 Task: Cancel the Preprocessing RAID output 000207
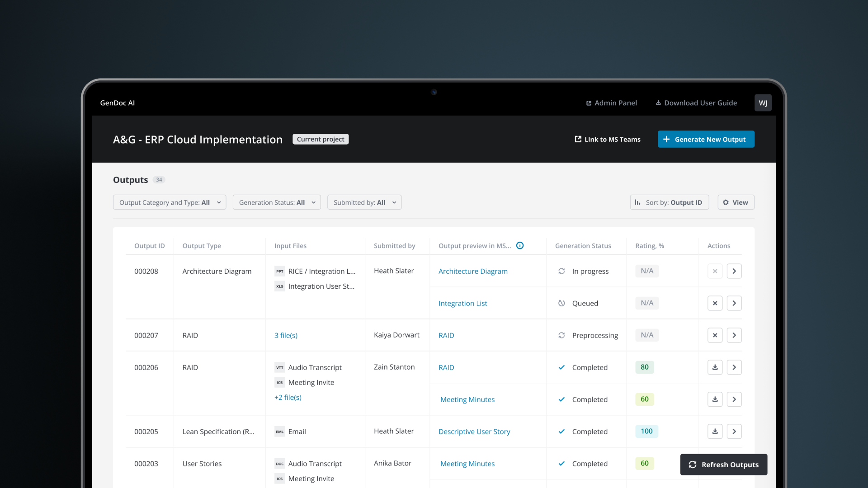pyautogui.click(x=715, y=335)
